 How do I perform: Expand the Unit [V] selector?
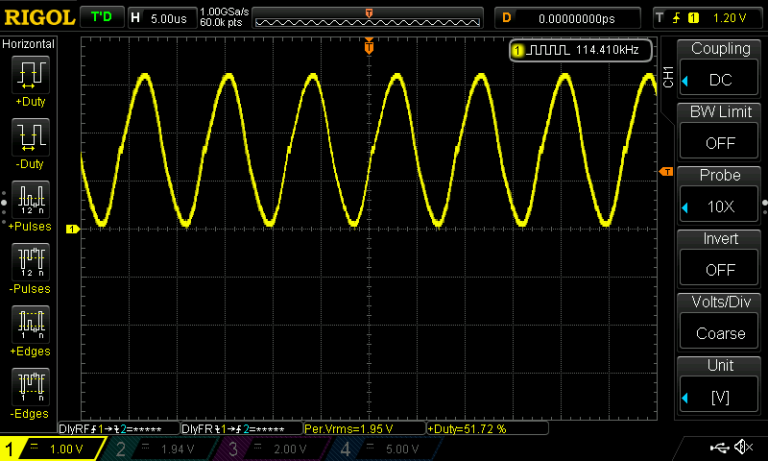point(719,386)
